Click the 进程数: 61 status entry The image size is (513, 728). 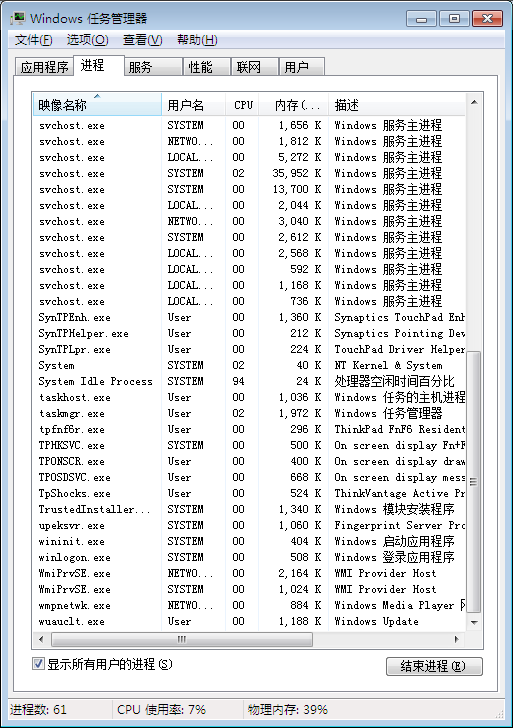(38, 709)
